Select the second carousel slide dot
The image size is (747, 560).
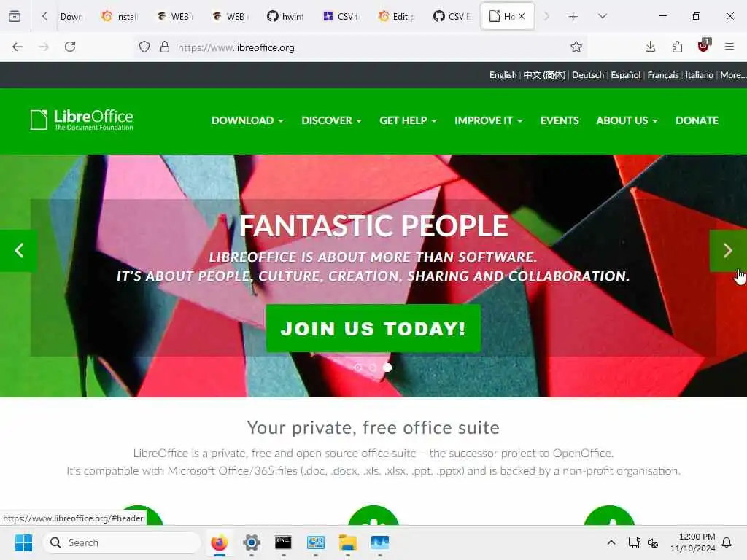click(x=373, y=367)
